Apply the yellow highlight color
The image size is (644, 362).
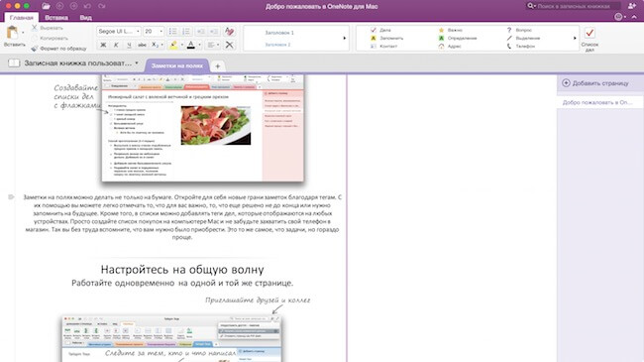pos(173,45)
